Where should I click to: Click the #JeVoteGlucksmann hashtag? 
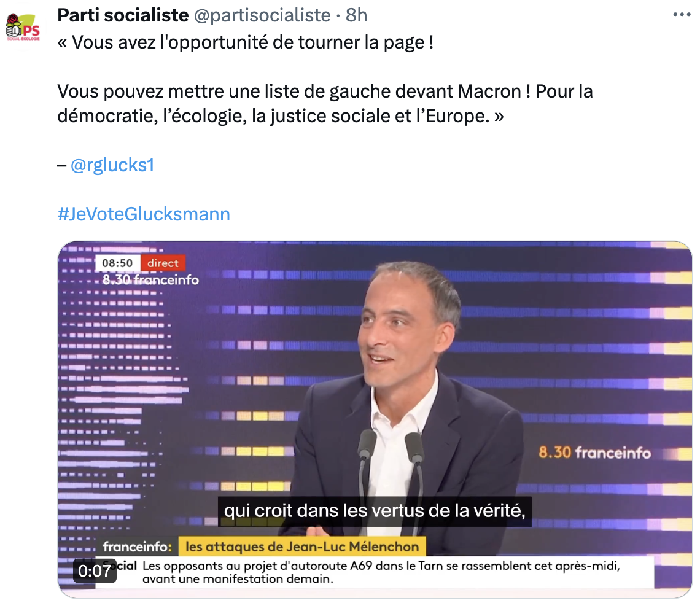(x=144, y=214)
